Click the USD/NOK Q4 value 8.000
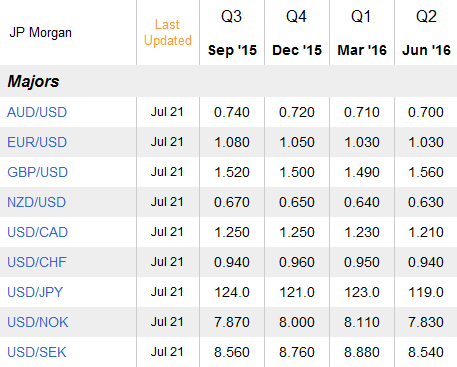This screenshot has height=367, width=457. pos(297,322)
